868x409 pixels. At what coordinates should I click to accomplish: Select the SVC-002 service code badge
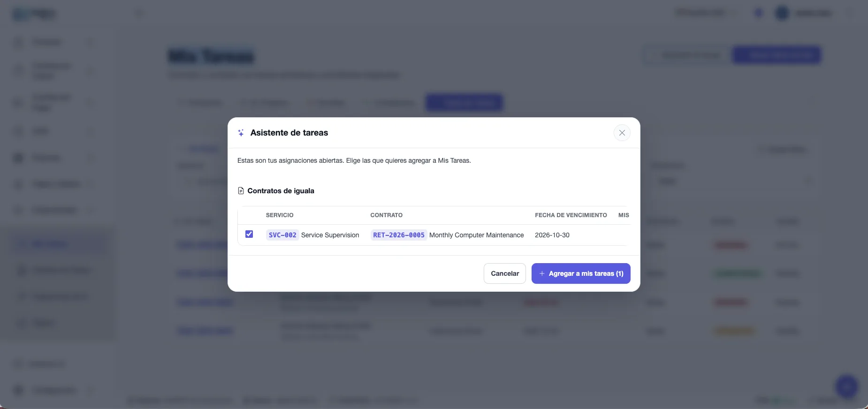click(x=282, y=235)
